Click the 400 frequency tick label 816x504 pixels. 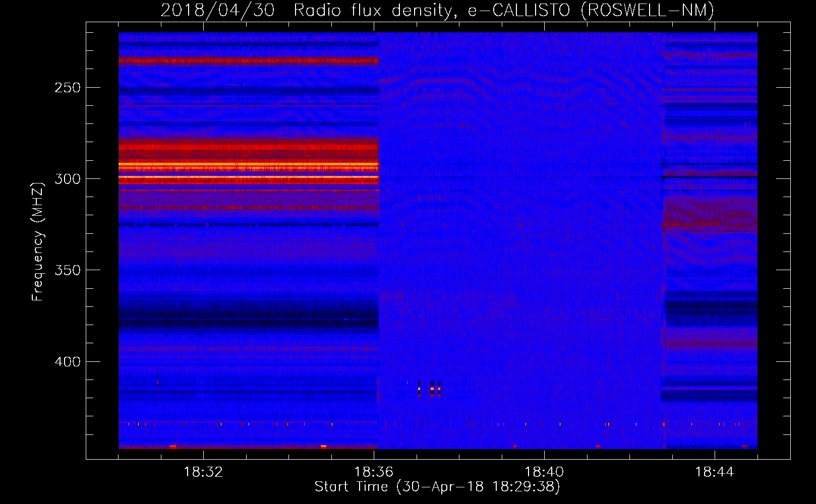click(x=68, y=362)
